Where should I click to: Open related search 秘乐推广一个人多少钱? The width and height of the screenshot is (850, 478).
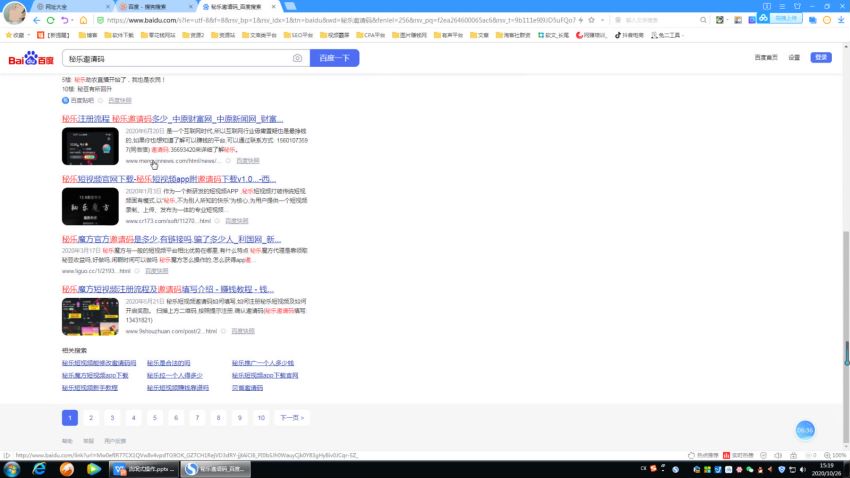[x=263, y=363]
